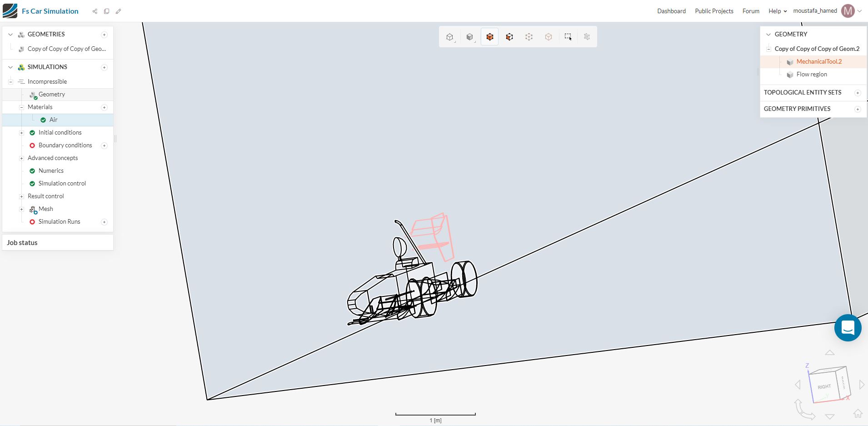Click the vertex selection mode icon
This screenshot has width=868, height=426.
point(529,36)
